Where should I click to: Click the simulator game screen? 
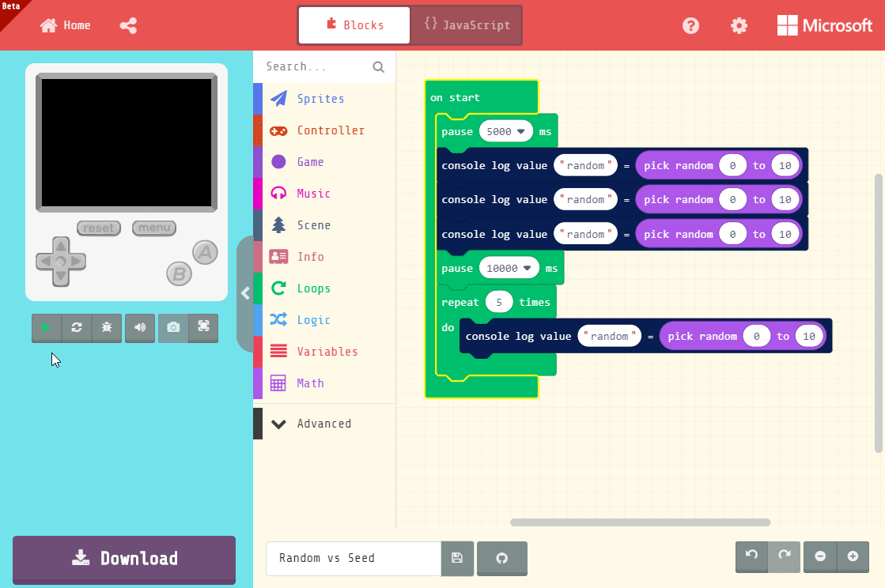[127, 142]
